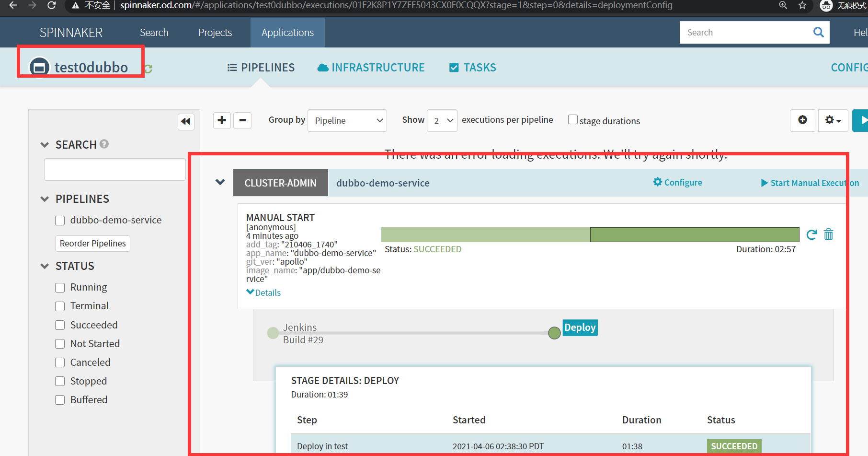Click the test0dubbo application icon
This screenshot has height=456, width=868.
point(39,67)
